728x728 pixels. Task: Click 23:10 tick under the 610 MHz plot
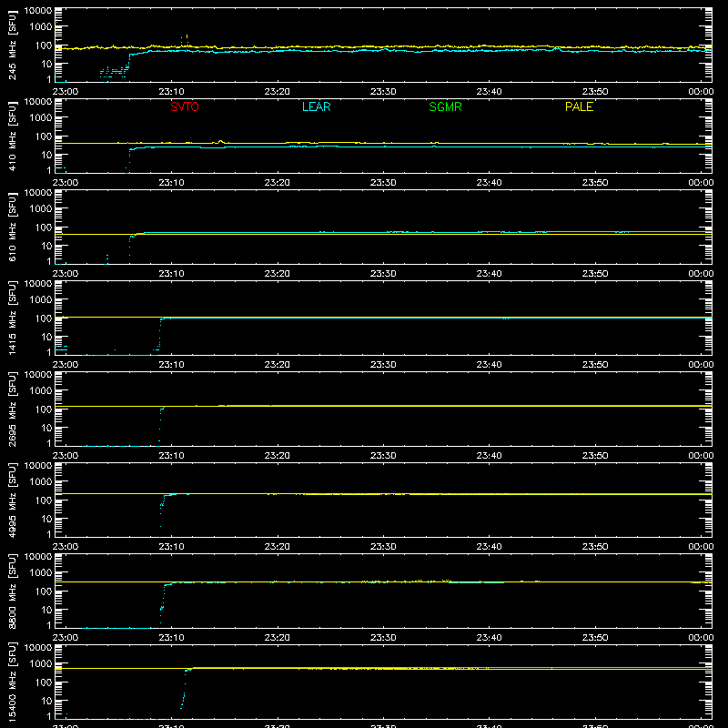pyautogui.click(x=171, y=274)
